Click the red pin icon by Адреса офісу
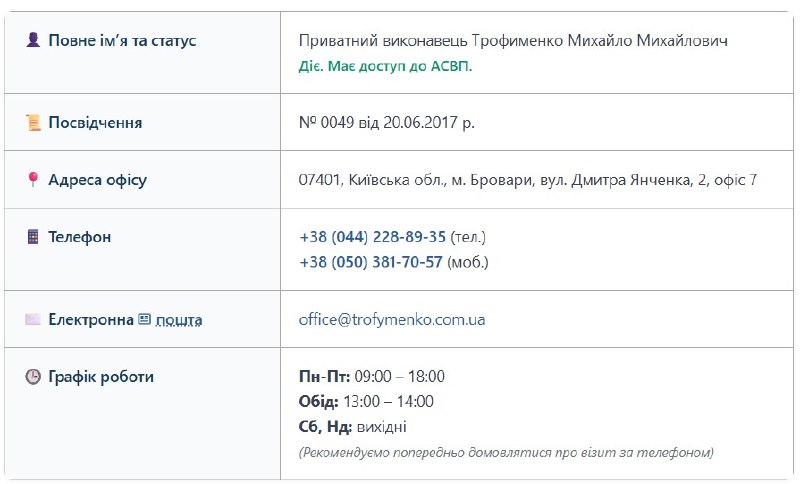800x484 pixels. pos(33,180)
